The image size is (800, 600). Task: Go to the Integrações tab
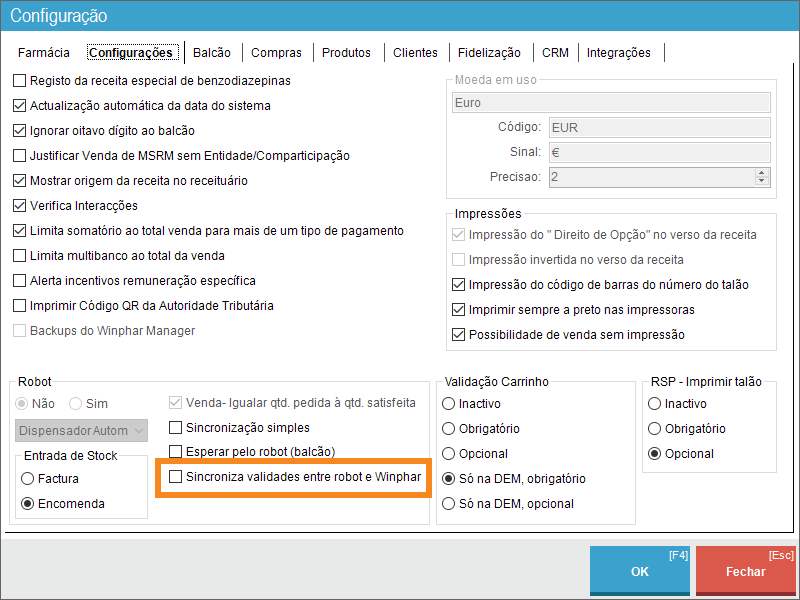[618, 53]
